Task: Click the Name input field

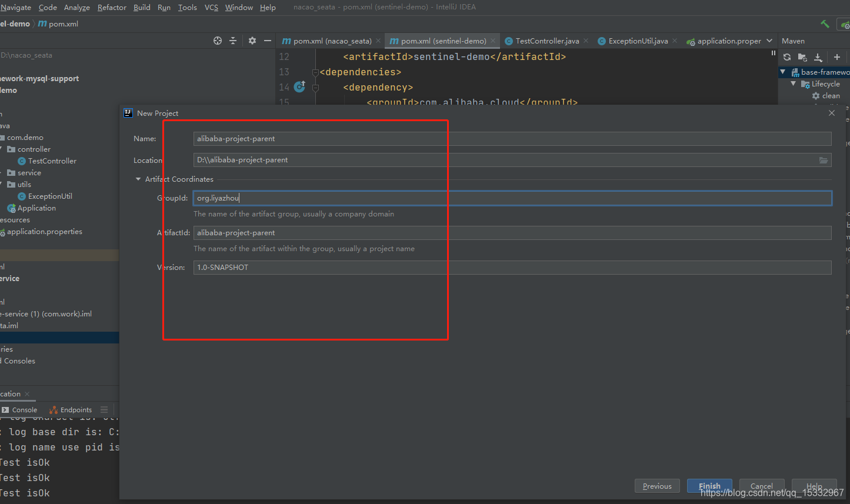Action: (512, 139)
